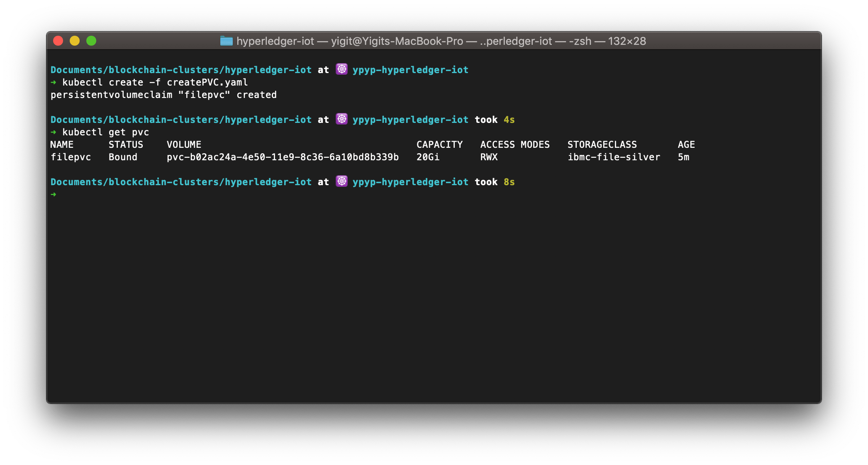
Task: Click the Bound status value
Action: pyautogui.click(x=123, y=157)
